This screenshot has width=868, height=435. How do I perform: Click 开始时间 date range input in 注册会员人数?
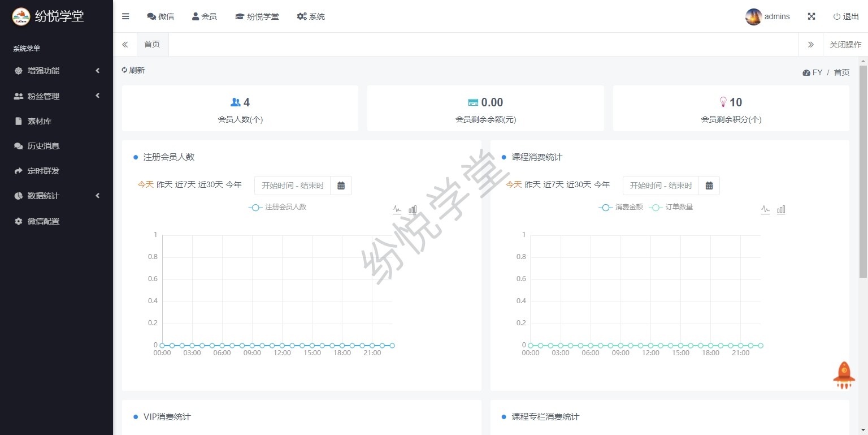tap(292, 186)
